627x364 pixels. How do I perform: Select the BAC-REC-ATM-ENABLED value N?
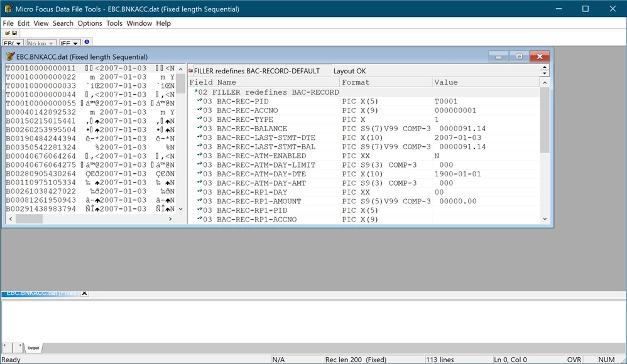click(437, 156)
